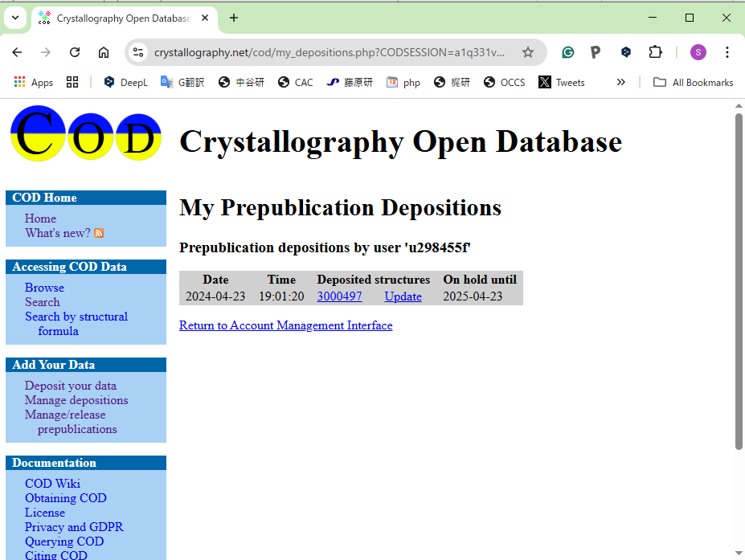Open the browser Extensions puzzle icon
This screenshot has height=560, width=745.
(x=655, y=52)
